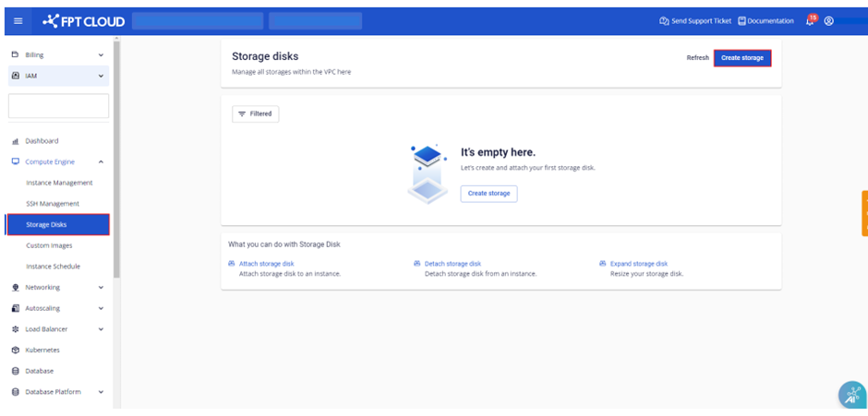Viewport: 868px width, 416px height.
Task: Click the FPT Cloud logo
Action: (84, 21)
